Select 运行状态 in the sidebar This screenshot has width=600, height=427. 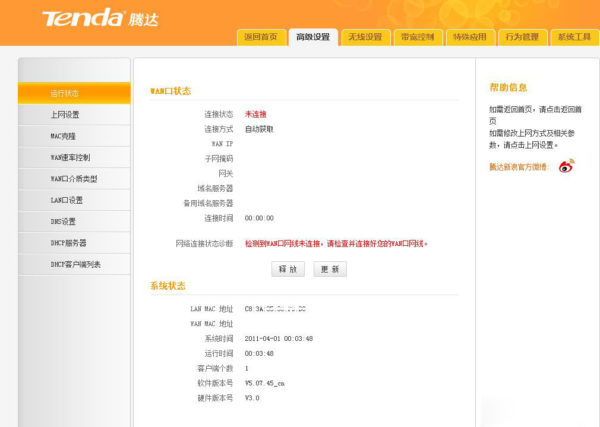[x=74, y=94]
